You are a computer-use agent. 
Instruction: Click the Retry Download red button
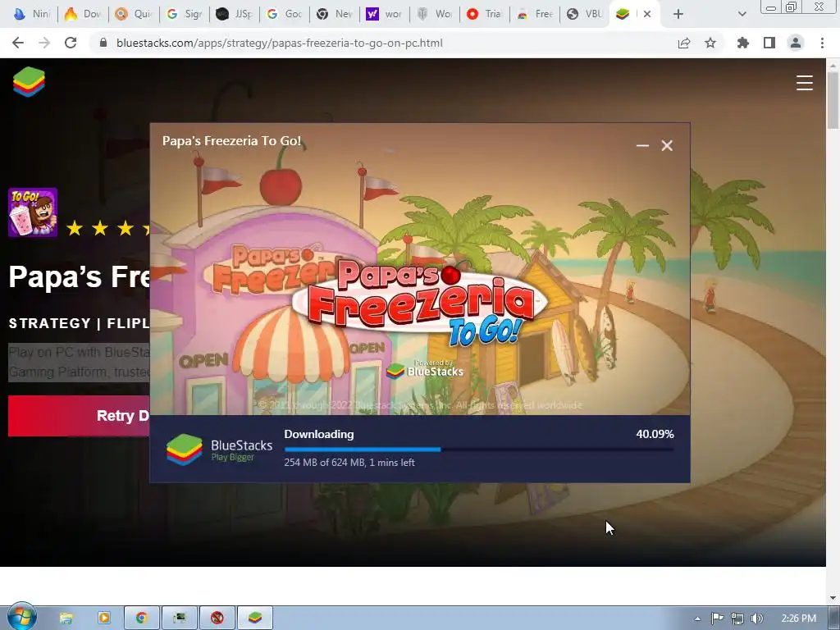pyautogui.click(x=79, y=416)
